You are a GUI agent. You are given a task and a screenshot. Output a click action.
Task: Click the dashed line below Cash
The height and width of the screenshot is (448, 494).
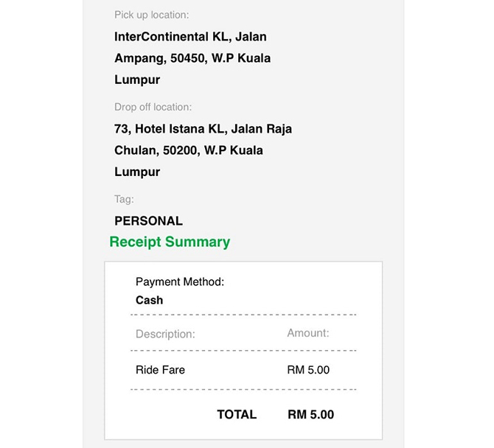[243, 315]
